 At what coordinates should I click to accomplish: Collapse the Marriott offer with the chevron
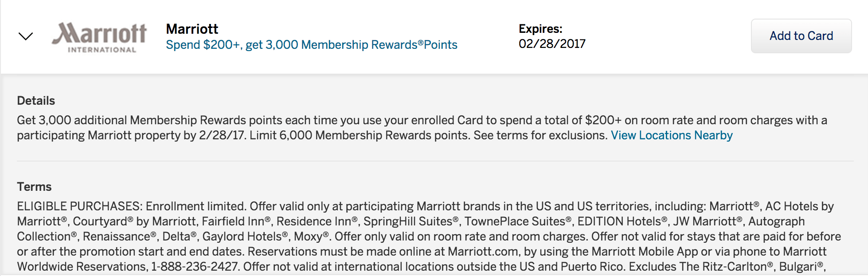pyautogui.click(x=26, y=36)
